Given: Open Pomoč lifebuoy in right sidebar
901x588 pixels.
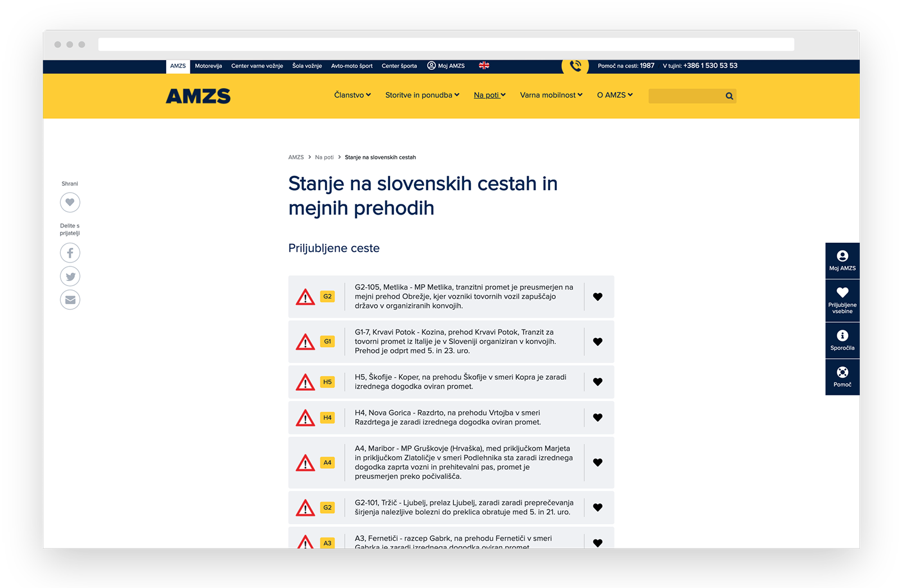Looking at the screenshot, I should tap(842, 377).
